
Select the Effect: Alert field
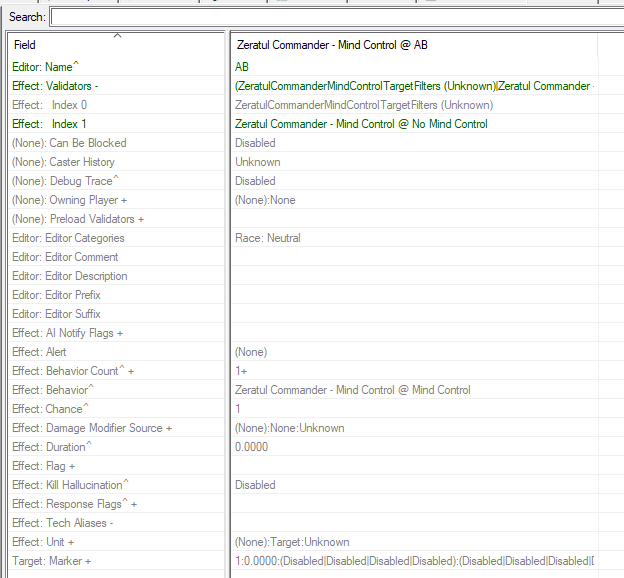[x=116, y=352]
